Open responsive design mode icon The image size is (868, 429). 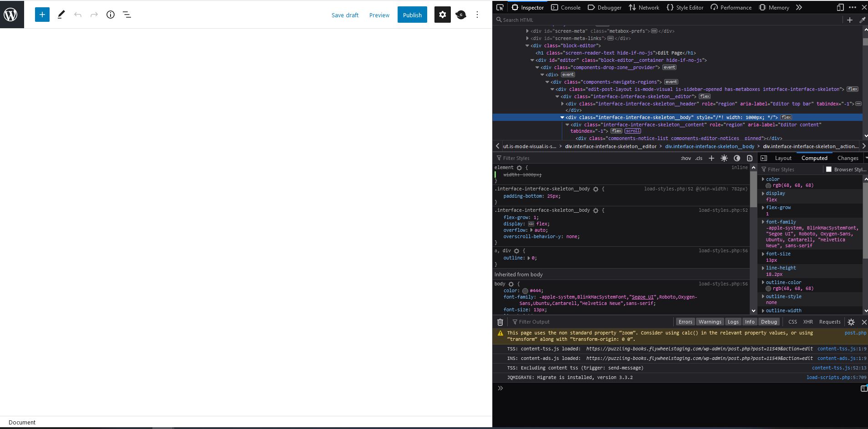tap(840, 7)
